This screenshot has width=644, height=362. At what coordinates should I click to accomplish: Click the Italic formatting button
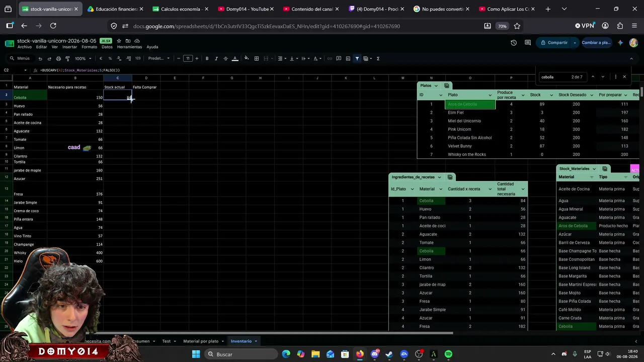(216, 58)
